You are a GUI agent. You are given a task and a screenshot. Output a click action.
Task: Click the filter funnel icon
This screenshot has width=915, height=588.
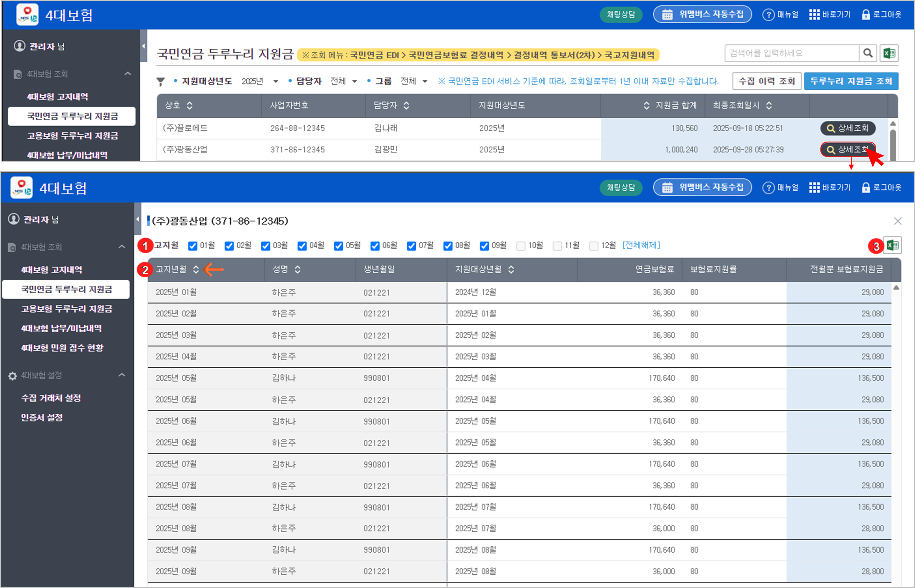[160, 82]
